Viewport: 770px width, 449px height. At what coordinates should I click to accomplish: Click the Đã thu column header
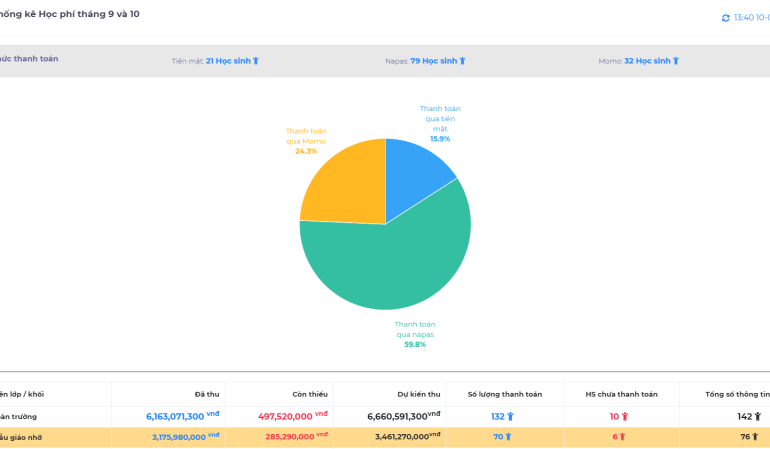(206, 394)
